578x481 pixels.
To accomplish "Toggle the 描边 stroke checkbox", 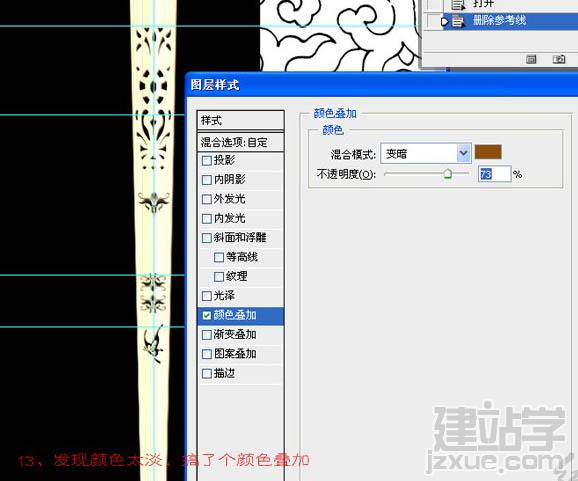I will click(207, 374).
